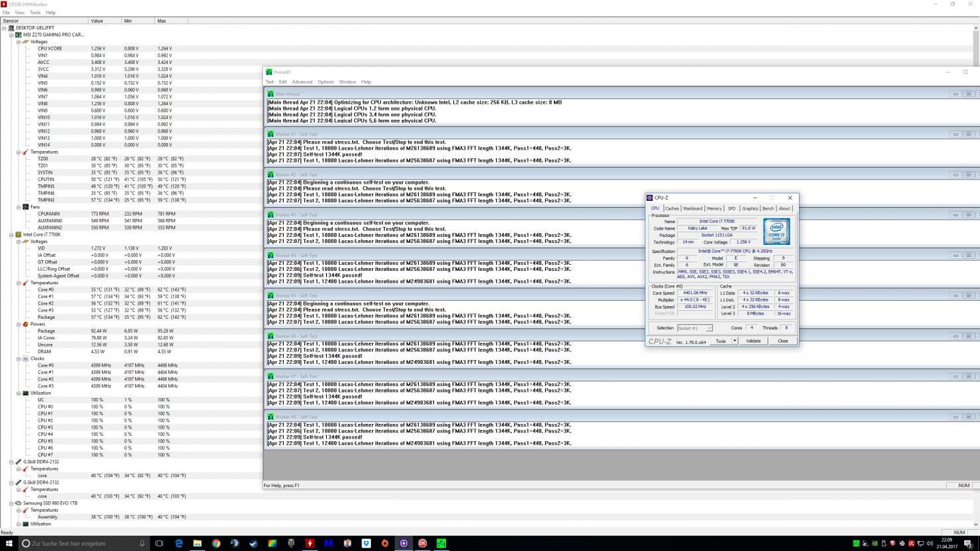Select Fans section icon

pyautogui.click(x=26, y=207)
